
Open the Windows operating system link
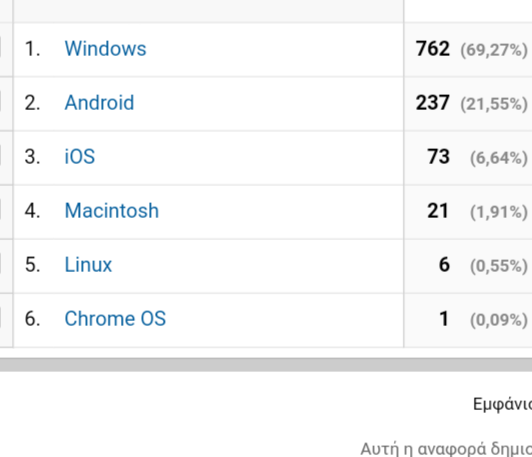click(x=105, y=49)
